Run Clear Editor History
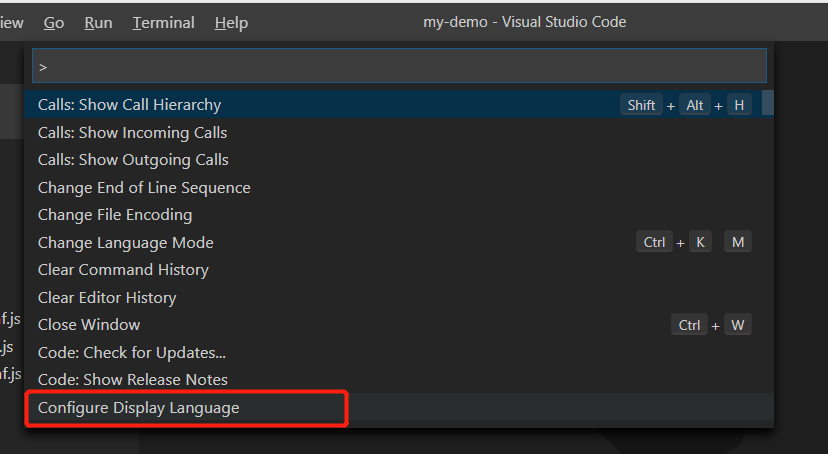The image size is (828, 454). click(107, 298)
